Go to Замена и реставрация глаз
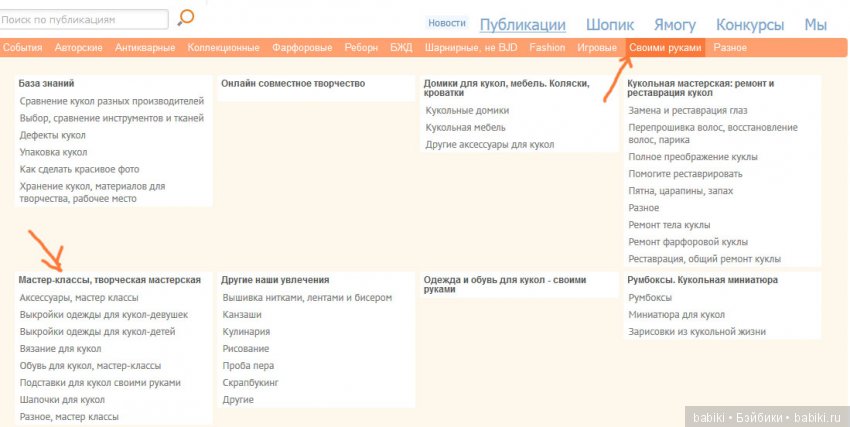This screenshot has width=850, height=427. [x=687, y=111]
